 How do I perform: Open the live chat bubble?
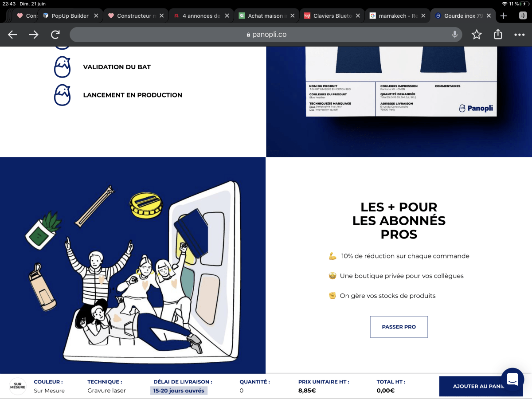click(x=512, y=379)
